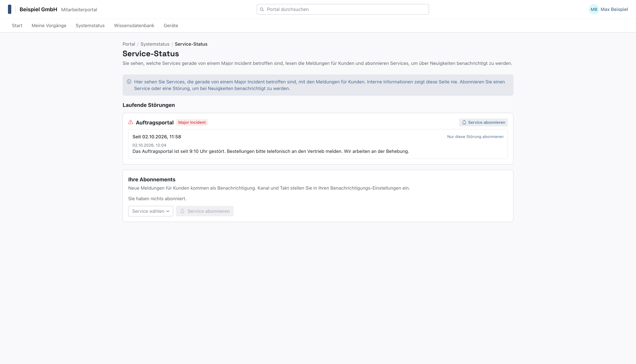Click the red warning triangle beside Auftragsportal

tap(131, 122)
